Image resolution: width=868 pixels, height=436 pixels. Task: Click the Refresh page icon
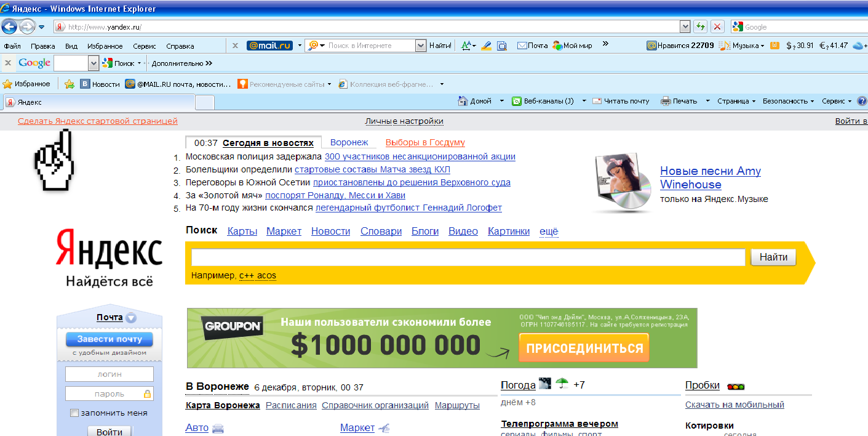tap(700, 26)
